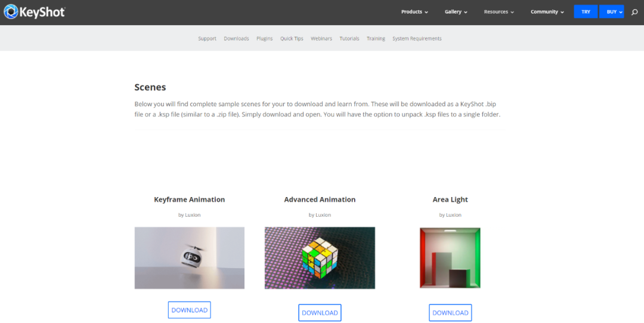
Task: Expand the Community dropdown menu
Action: pos(547,12)
